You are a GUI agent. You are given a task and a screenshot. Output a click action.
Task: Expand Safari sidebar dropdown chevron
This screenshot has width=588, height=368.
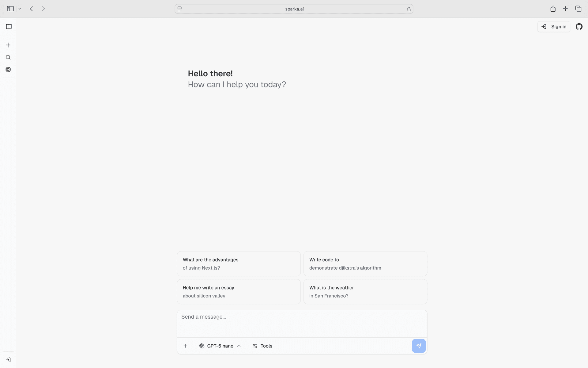[20, 9]
